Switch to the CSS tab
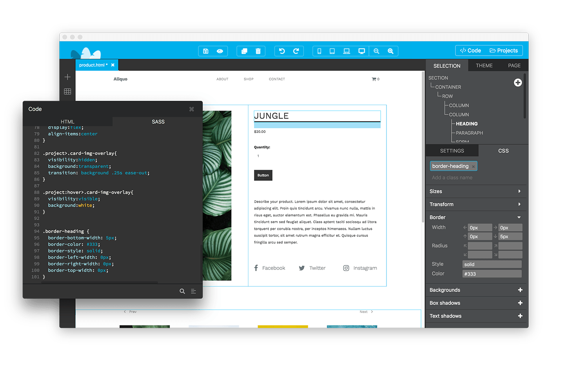 tap(503, 151)
